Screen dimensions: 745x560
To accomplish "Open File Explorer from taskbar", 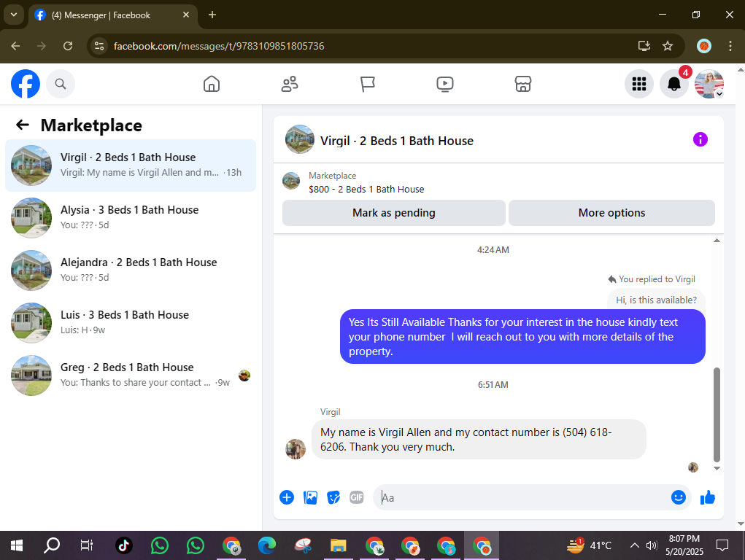I will pyautogui.click(x=339, y=545).
